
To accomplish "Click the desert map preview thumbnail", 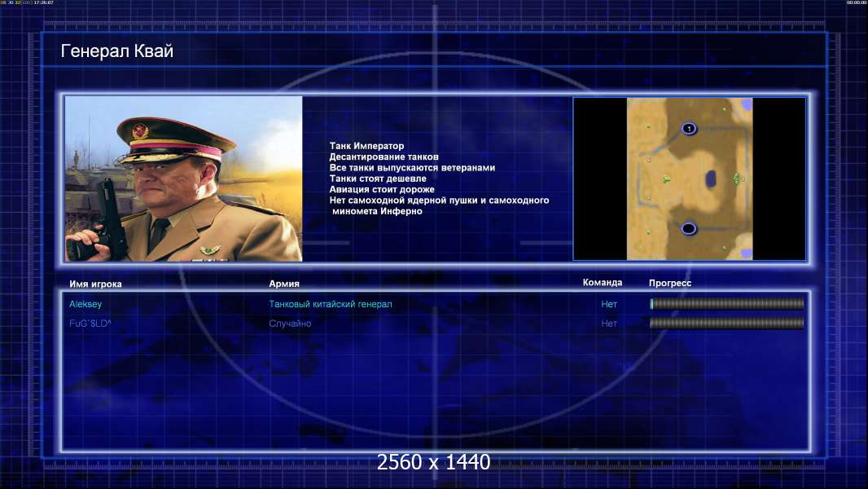I will point(690,178).
